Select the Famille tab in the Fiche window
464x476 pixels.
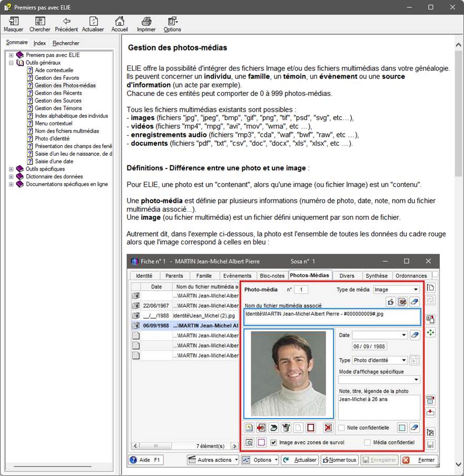click(x=204, y=275)
